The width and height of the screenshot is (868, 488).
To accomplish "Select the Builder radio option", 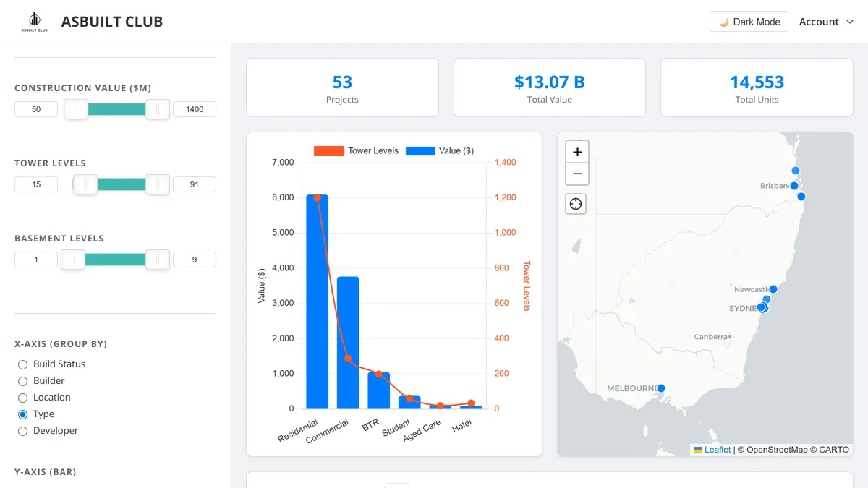I will tap(23, 381).
